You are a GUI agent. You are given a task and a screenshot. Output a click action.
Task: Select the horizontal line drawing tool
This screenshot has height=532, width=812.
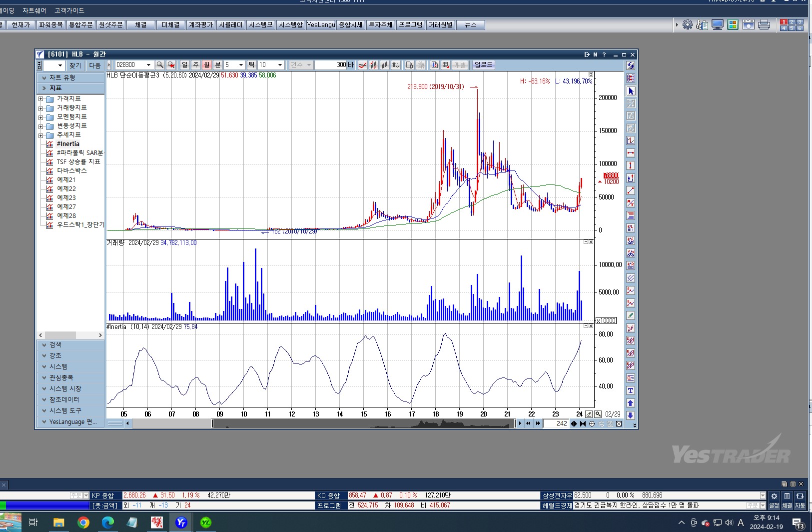coord(631,153)
